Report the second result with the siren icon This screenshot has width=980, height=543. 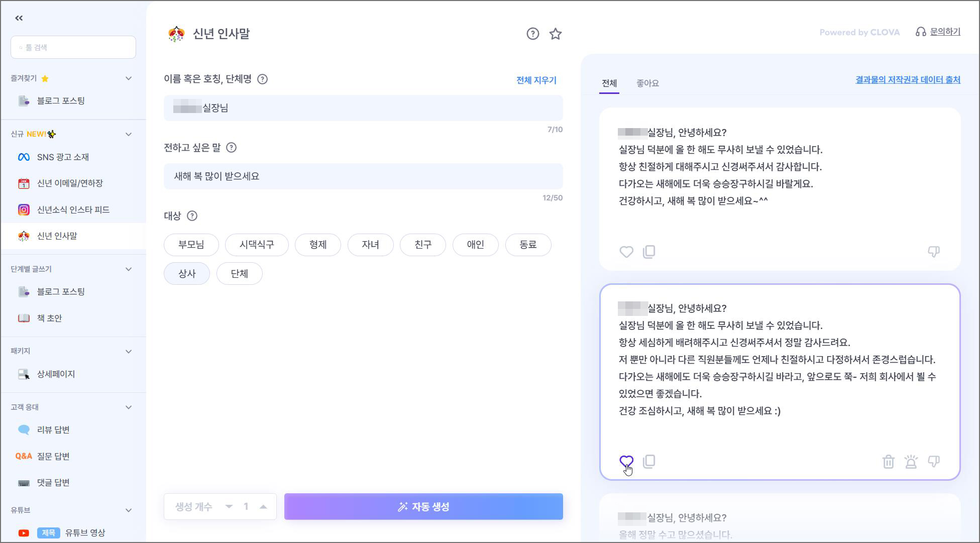click(911, 461)
